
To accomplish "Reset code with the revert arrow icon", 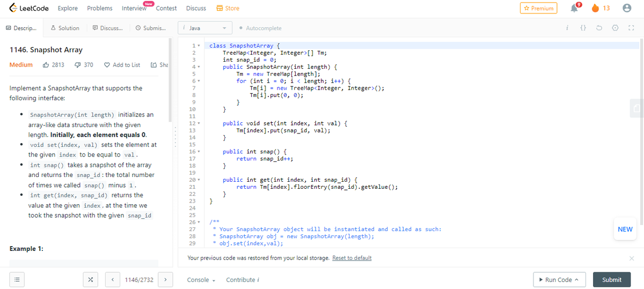I will (599, 28).
